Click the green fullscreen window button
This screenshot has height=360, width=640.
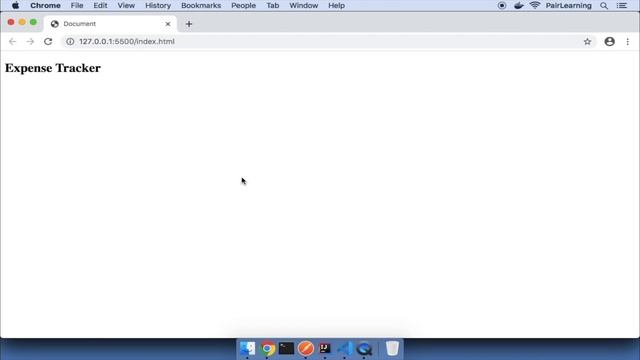33,22
